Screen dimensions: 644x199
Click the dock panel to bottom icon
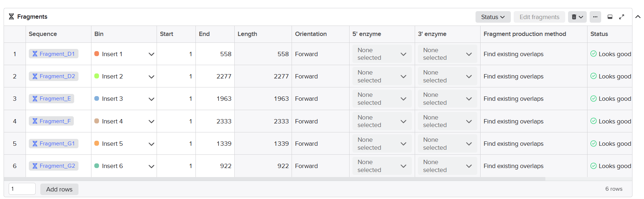click(x=610, y=17)
